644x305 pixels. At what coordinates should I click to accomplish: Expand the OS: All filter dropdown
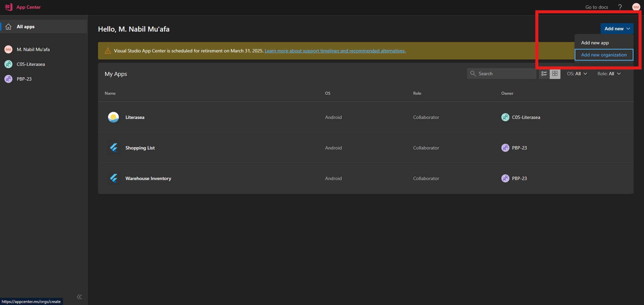point(577,74)
